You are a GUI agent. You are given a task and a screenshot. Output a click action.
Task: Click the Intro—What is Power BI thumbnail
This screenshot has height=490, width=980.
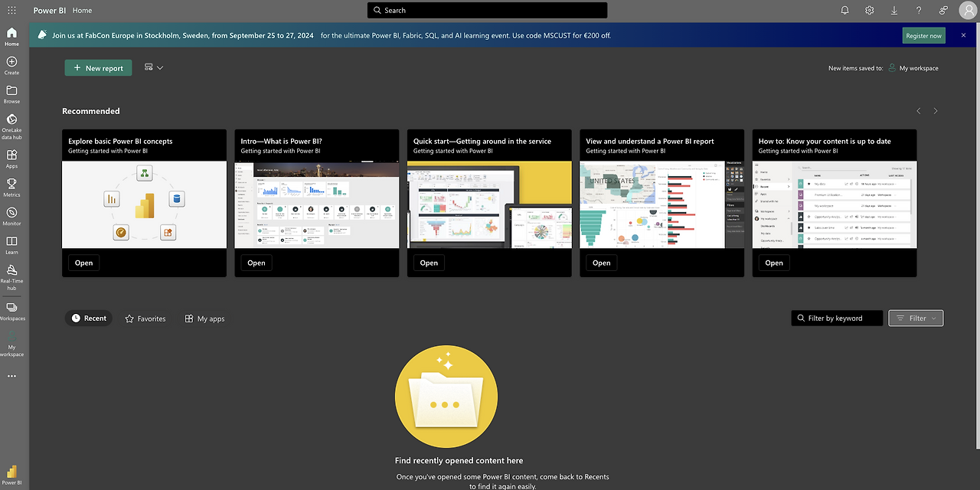pos(317,204)
